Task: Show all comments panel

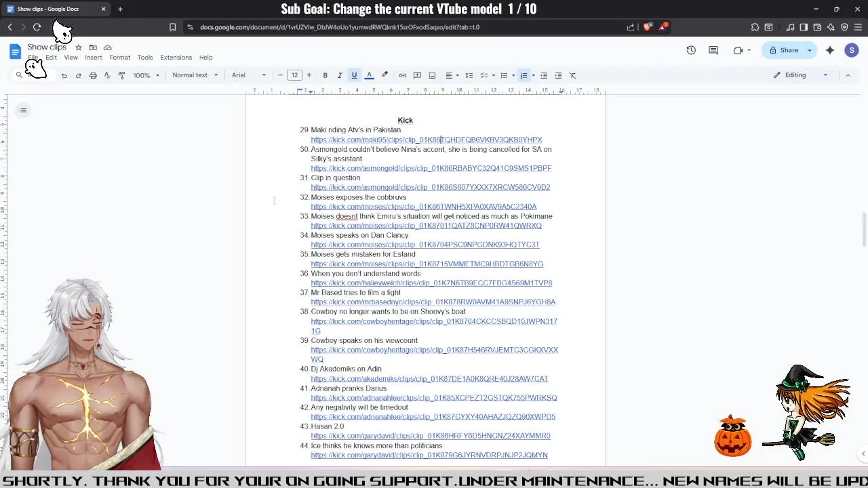Action: pos(713,50)
